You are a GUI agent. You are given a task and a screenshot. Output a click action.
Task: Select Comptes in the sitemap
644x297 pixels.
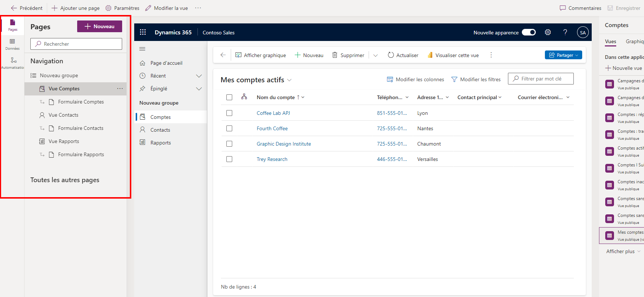tap(170, 117)
